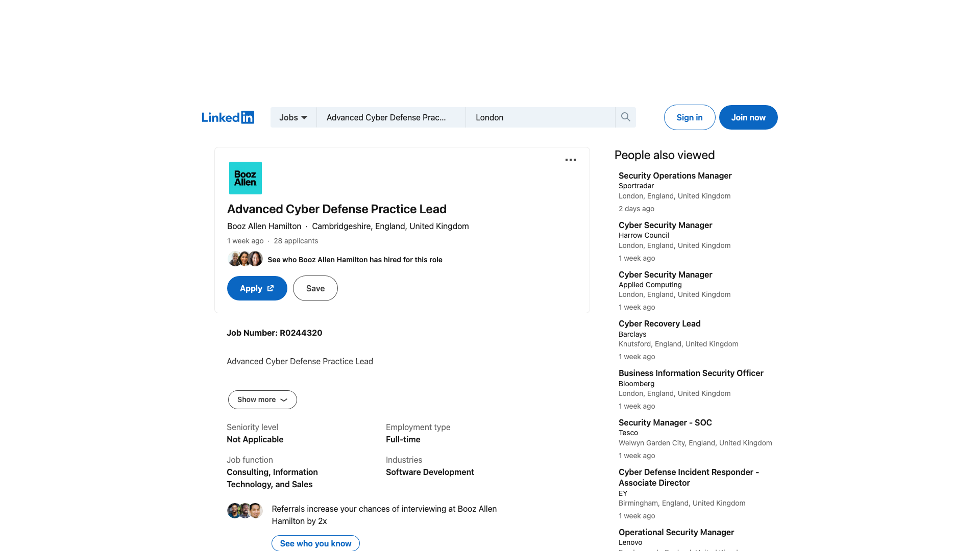The width and height of the screenshot is (980, 551).
Task: Click the Not Applicable seniority value
Action: [255, 439]
